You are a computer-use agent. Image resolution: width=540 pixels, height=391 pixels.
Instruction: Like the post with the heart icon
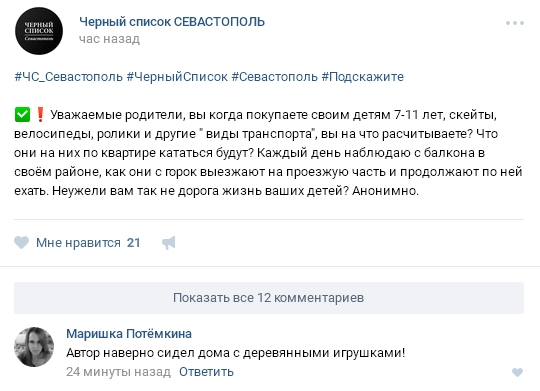(21, 243)
